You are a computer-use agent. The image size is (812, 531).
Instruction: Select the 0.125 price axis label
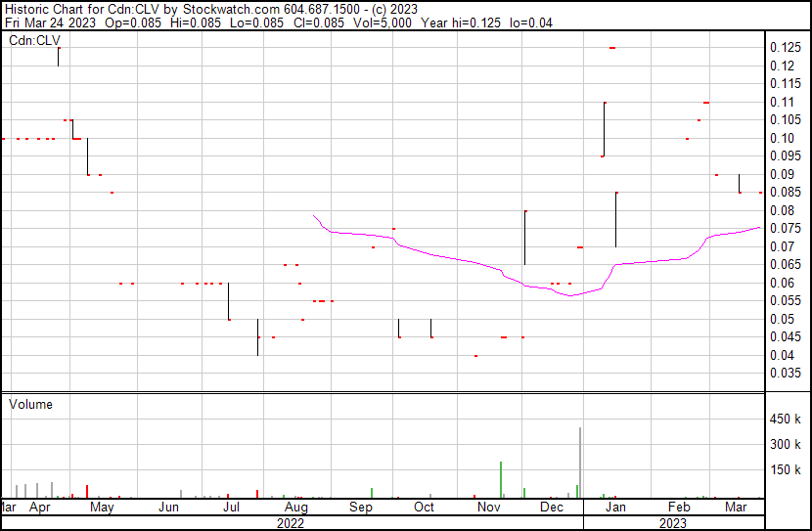(785, 48)
